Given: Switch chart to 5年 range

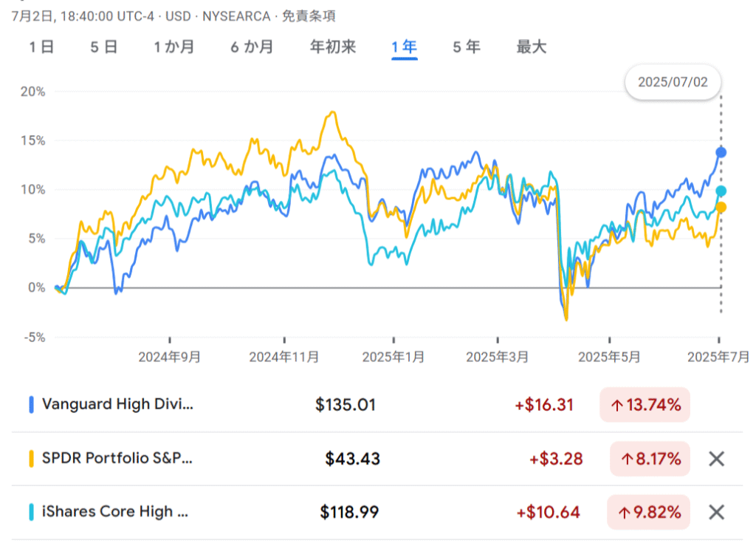Looking at the screenshot, I should coord(467,47).
